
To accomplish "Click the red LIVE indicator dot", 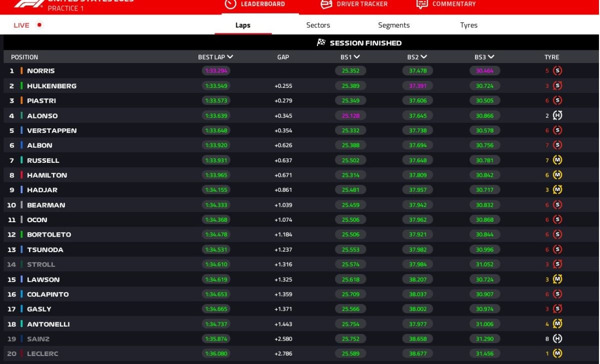I will coord(39,25).
